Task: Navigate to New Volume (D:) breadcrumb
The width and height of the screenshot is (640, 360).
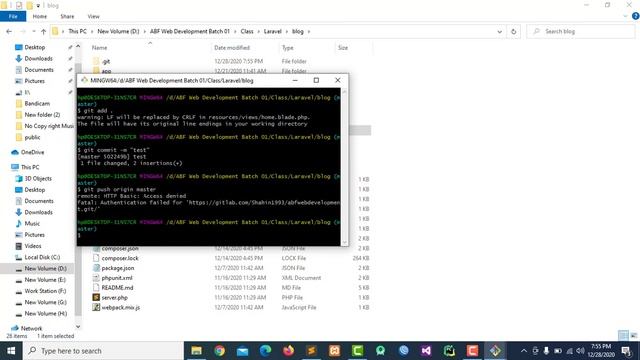Action: click(x=118, y=31)
